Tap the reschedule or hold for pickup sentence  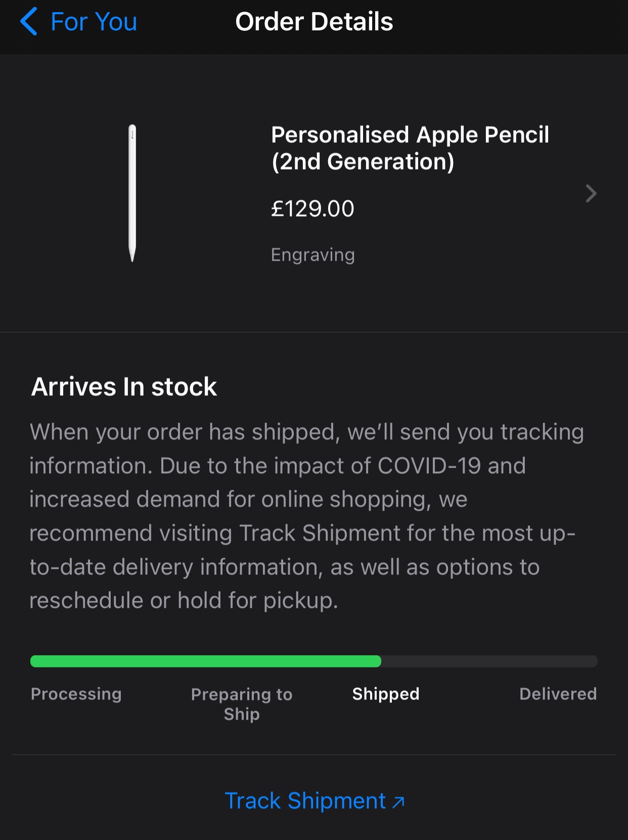184,601
